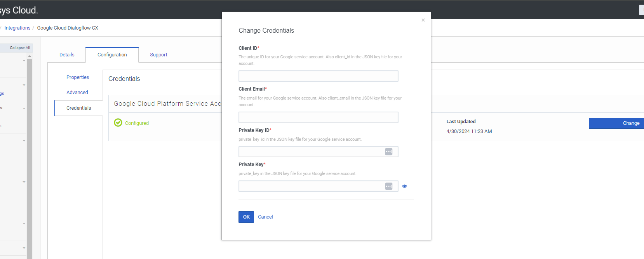Close the Change Credentials dialog with X
Screen dimensions: 644x259
423,20
